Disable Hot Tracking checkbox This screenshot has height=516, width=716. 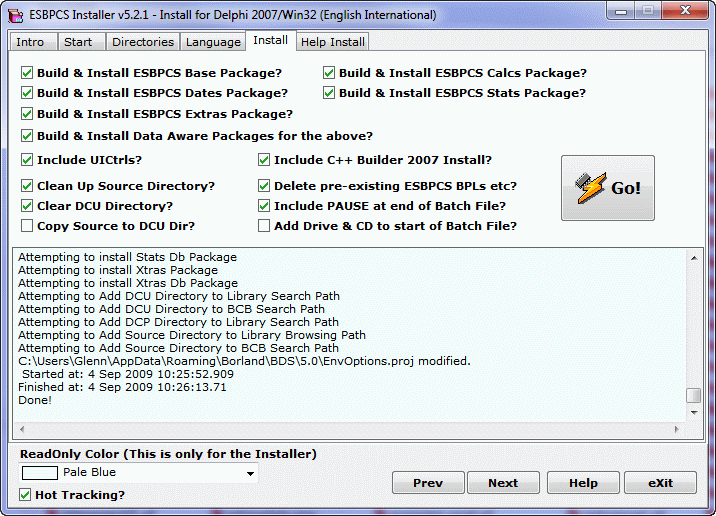[x=25, y=495]
